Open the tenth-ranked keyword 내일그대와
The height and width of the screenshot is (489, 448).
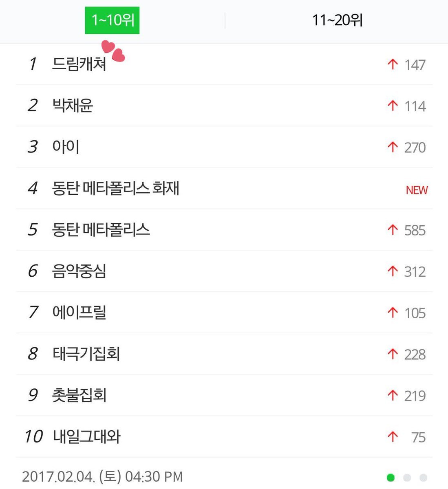pos(86,437)
